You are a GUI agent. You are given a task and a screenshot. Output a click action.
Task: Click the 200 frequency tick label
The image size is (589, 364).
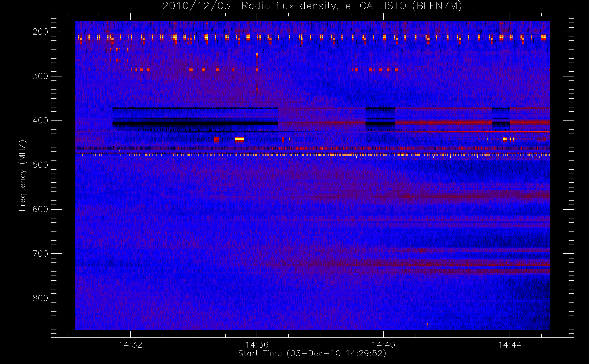40,32
